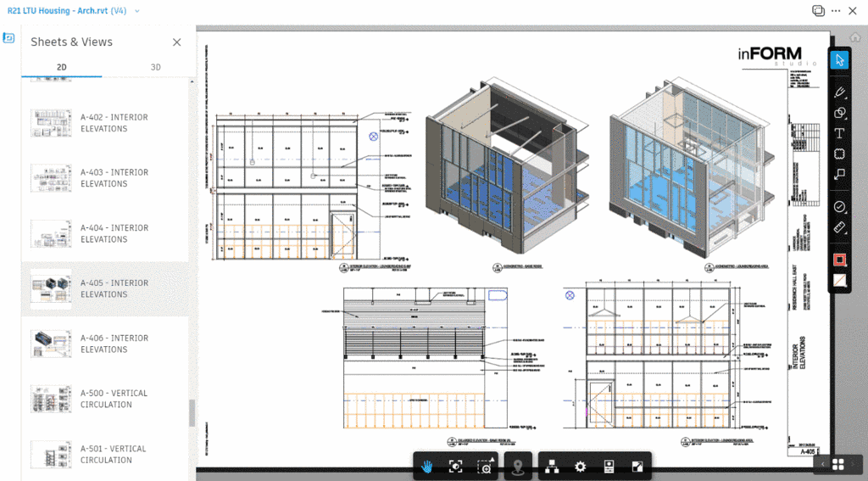Choose the Measure ruler tool
The width and height of the screenshot is (868, 481).
click(839, 228)
